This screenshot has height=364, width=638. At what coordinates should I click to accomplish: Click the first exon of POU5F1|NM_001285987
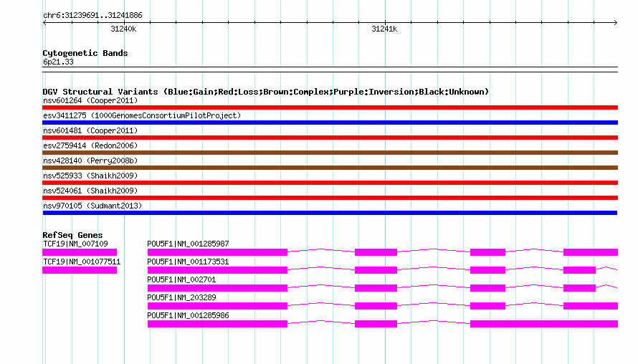tap(217, 252)
